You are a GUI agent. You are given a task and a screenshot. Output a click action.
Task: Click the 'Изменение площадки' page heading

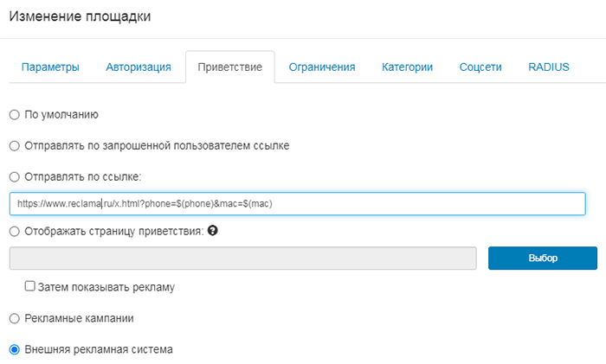(80, 18)
